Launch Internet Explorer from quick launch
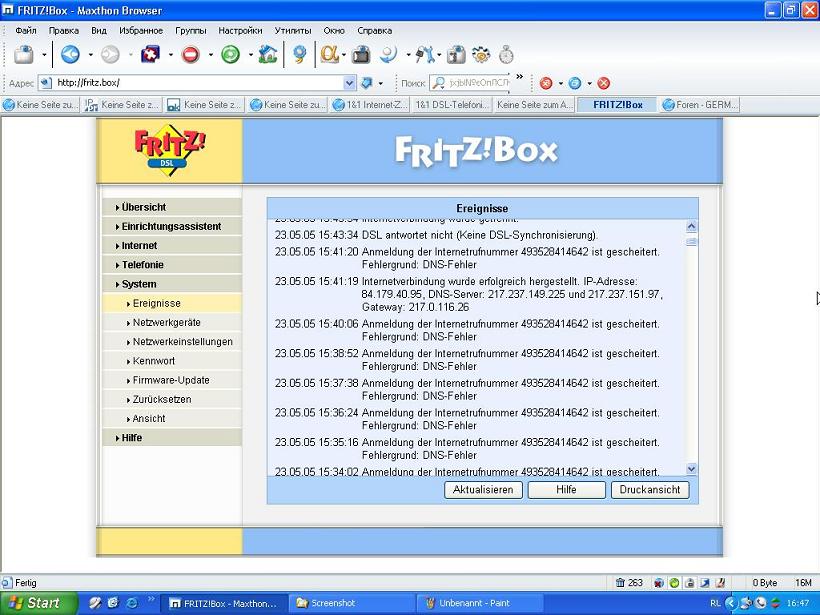This screenshot has height=615, width=820. point(132,603)
